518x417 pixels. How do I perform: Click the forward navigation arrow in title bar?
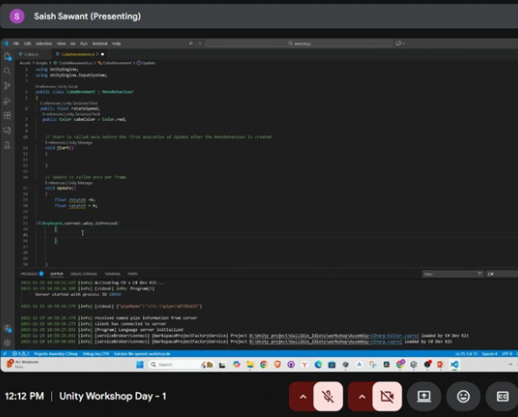coord(200,43)
